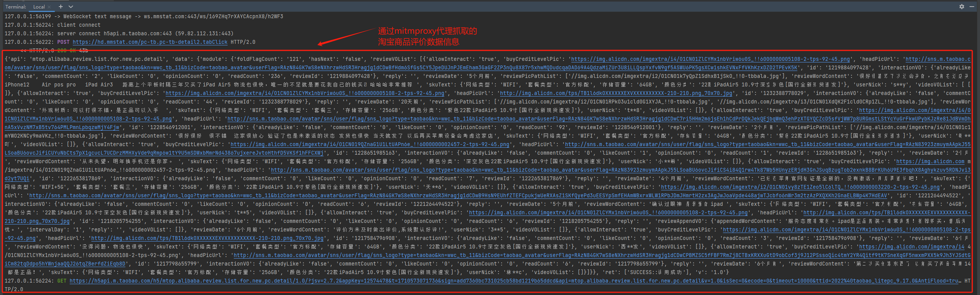Open alicdn link containing O1CN01y9zTE1Zeo5lC6lTQ
Viewport: 980px width, 295px height.
pos(800,187)
